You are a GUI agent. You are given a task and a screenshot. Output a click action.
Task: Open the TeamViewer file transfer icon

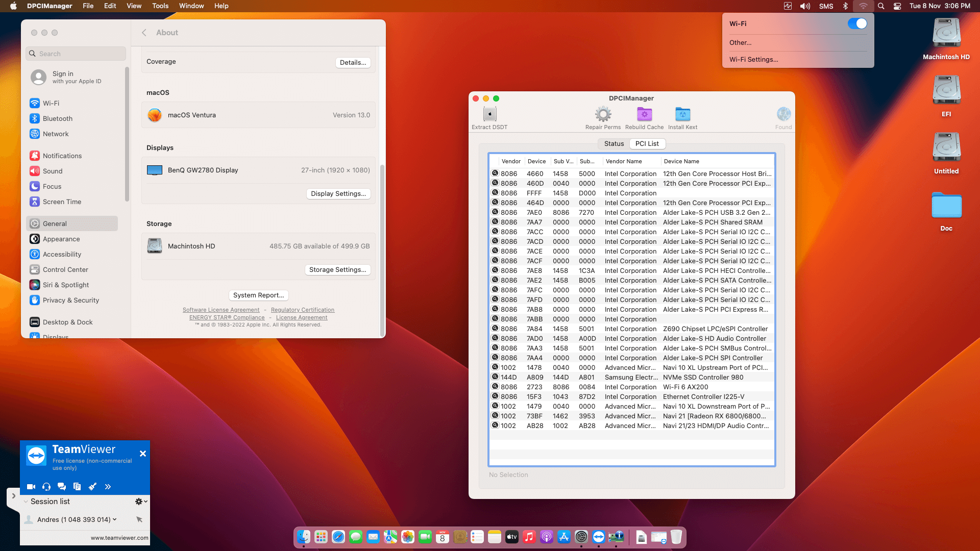coord(77,487)
